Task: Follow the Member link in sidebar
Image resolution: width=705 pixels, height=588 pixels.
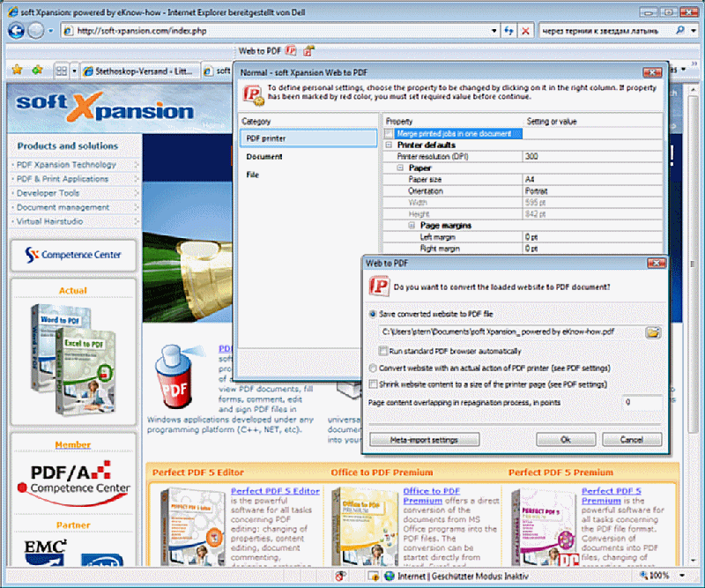Action: tap(73, 445)
